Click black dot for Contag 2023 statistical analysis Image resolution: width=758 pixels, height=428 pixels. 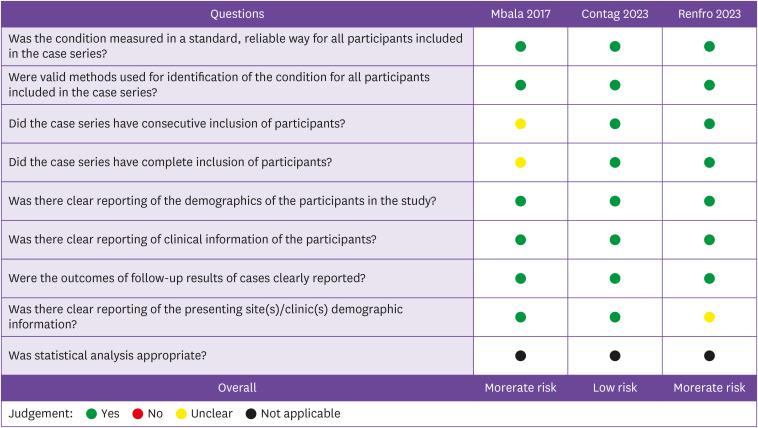pyautogui.click(x=615, y=355)
